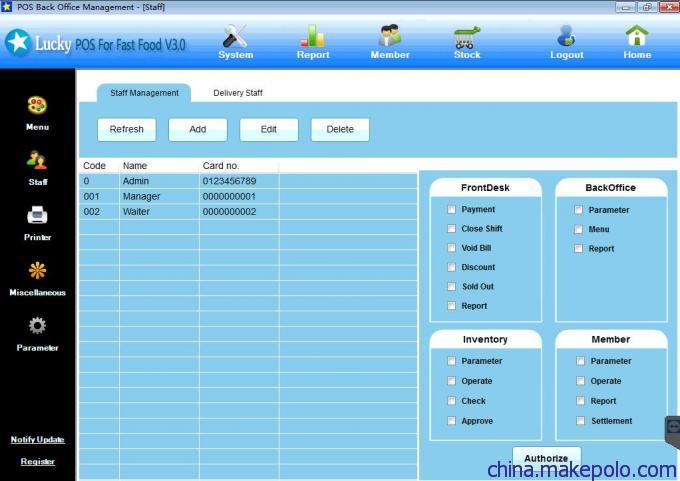Click card number 0123456789

pos(229,181)
